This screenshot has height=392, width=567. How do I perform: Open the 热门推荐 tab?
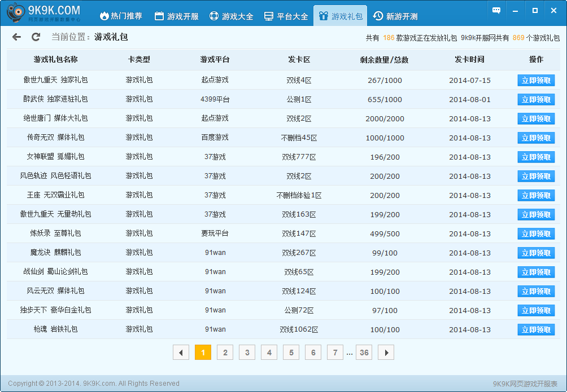pyautogui.click(x=121, y=16)
